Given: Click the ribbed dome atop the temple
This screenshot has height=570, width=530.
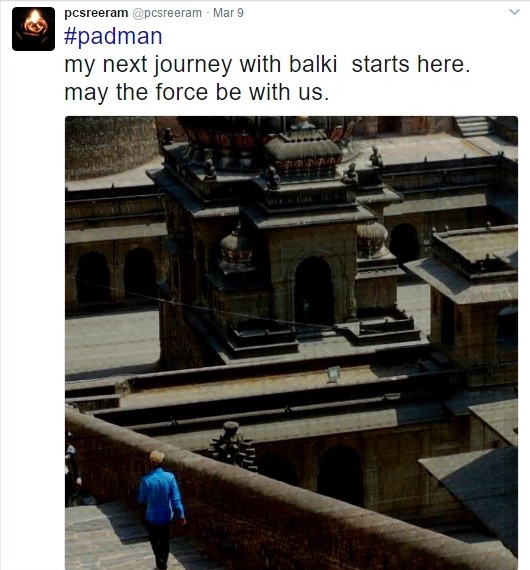Looking at the screenshot, I should coord(303,146).
